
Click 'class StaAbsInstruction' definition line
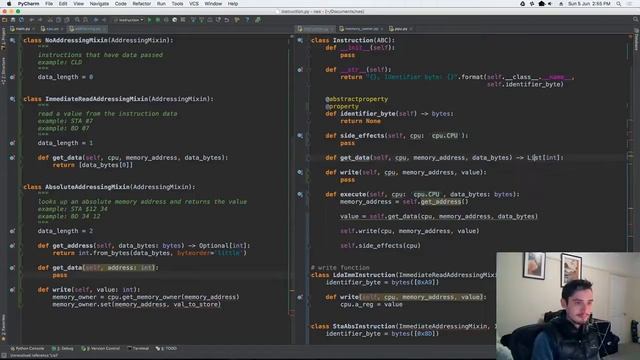point(403,327)
